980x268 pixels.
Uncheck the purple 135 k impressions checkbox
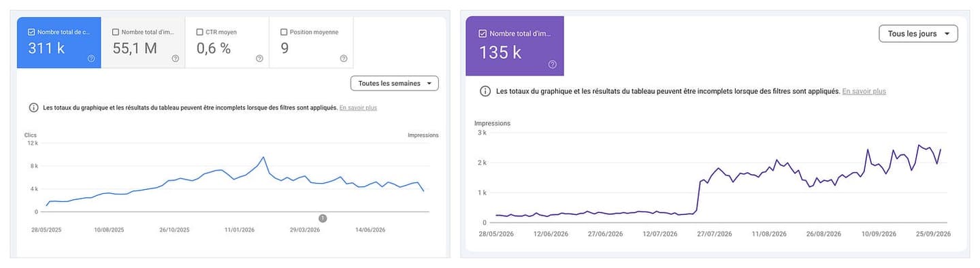[483, 33]
